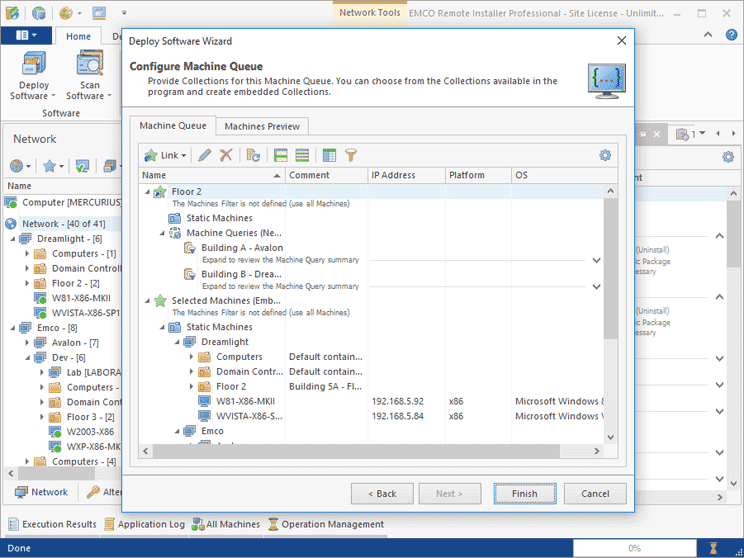Open the Execution Results tab
The image size is (744, 558).
53,524
